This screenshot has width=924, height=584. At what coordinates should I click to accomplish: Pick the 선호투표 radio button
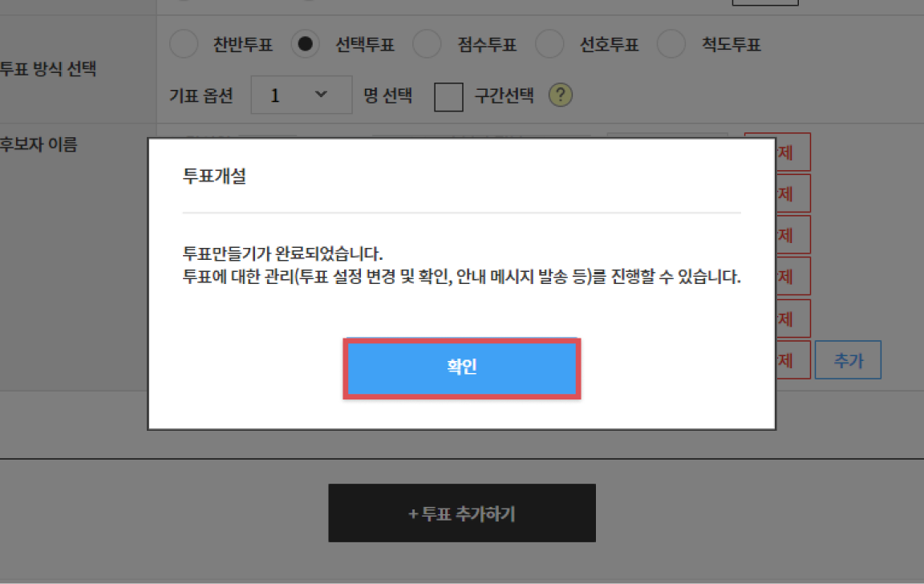pyautogui.click(x=549, y=45)
